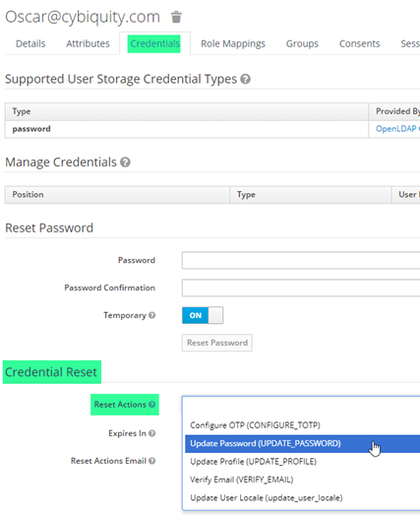Image resolution: width=420 pixels, height=516 pixels.
Task: Switch to the Role Mappings tab
Action: point(233,43)
